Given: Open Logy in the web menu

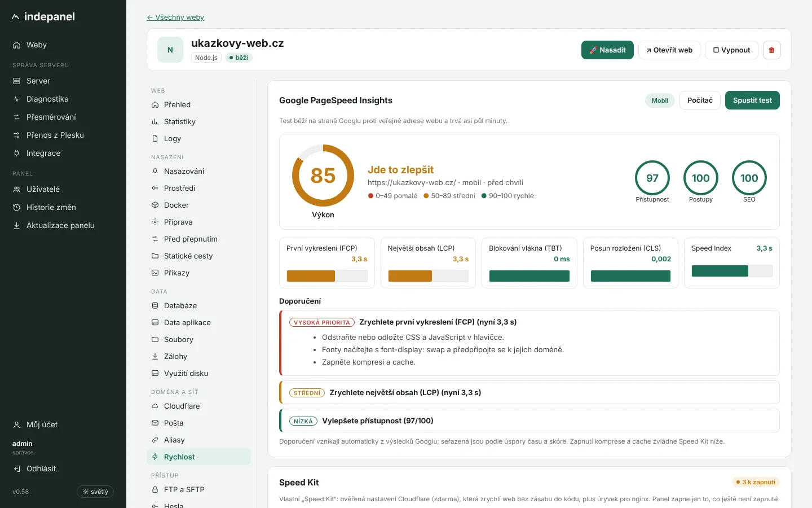Looking at the screenshot, I should click(198, 139).
